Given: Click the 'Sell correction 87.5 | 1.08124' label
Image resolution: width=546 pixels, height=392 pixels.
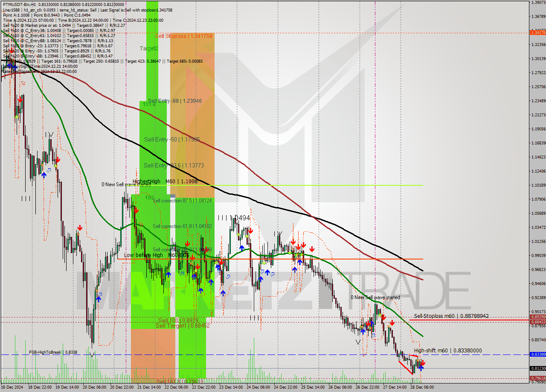Looking at the screenshot, I should point(182,200).
